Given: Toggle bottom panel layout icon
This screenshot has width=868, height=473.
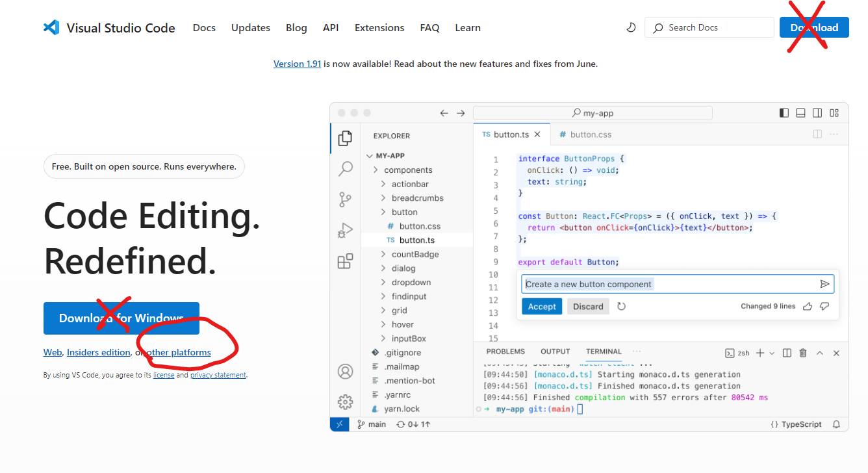Looking at the screenshot, I should tap(800, 113).
